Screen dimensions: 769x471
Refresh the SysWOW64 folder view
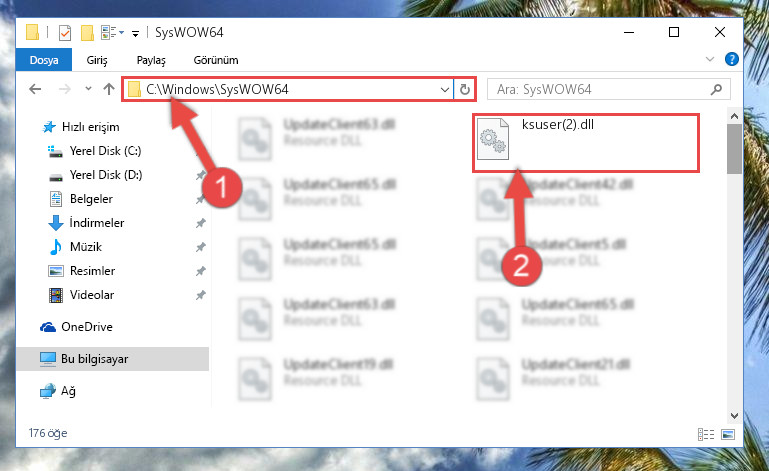(464, 89)
